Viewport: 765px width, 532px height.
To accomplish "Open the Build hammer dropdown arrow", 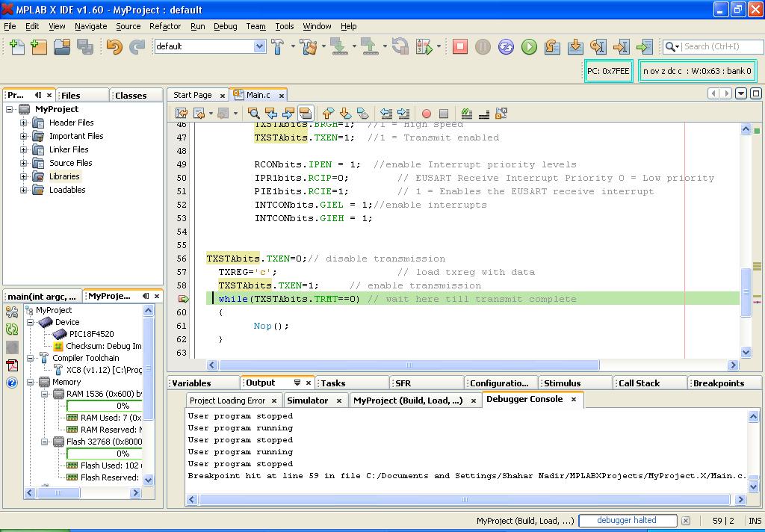I will [x=293, y=46].
